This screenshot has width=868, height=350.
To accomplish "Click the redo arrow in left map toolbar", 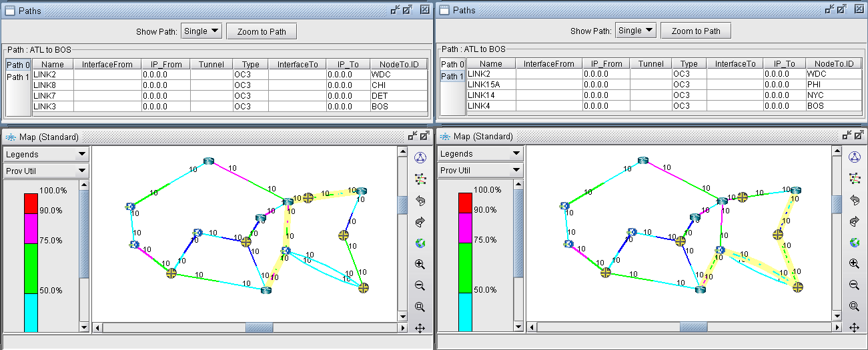I will [x=420, y=221].
